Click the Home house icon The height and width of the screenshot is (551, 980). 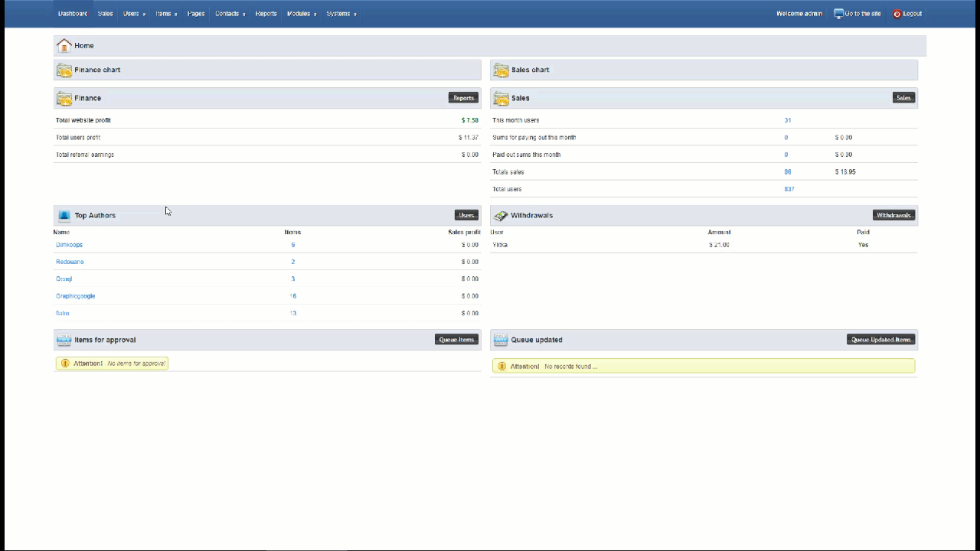(x=64, y=46)
